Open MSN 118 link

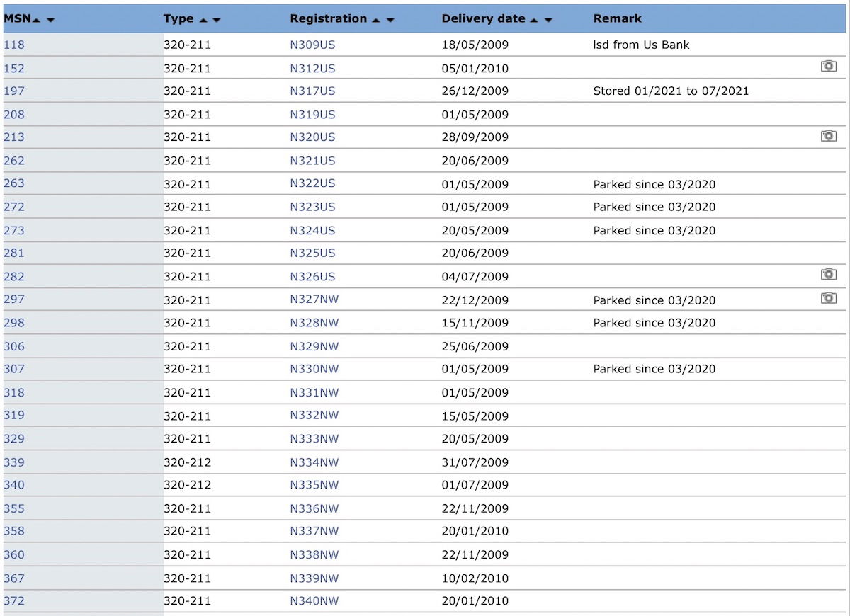click(x=13, y=45)
